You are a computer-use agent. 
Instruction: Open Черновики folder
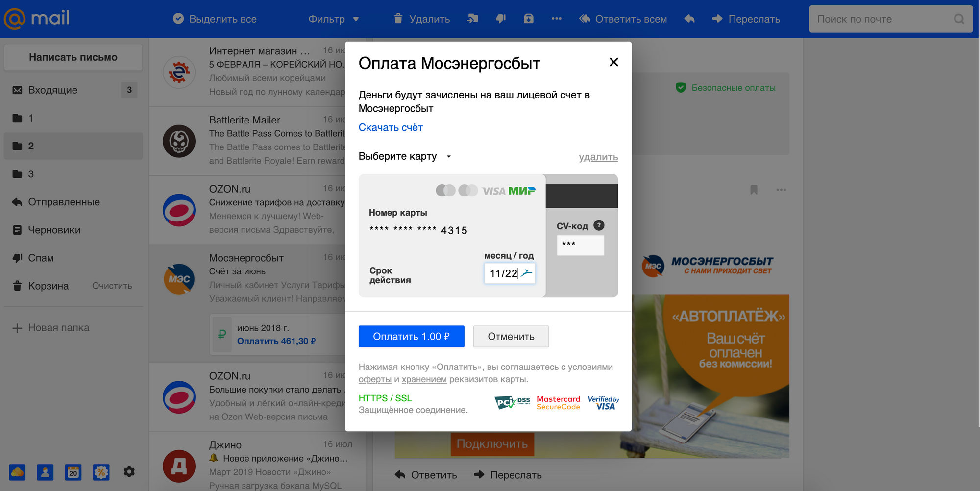73,230
